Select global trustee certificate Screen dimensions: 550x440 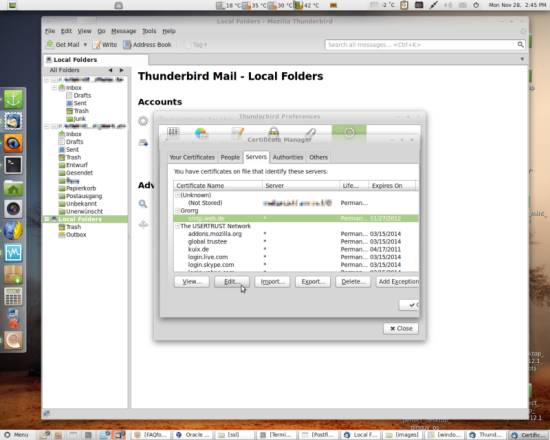[x=296, y=241]
